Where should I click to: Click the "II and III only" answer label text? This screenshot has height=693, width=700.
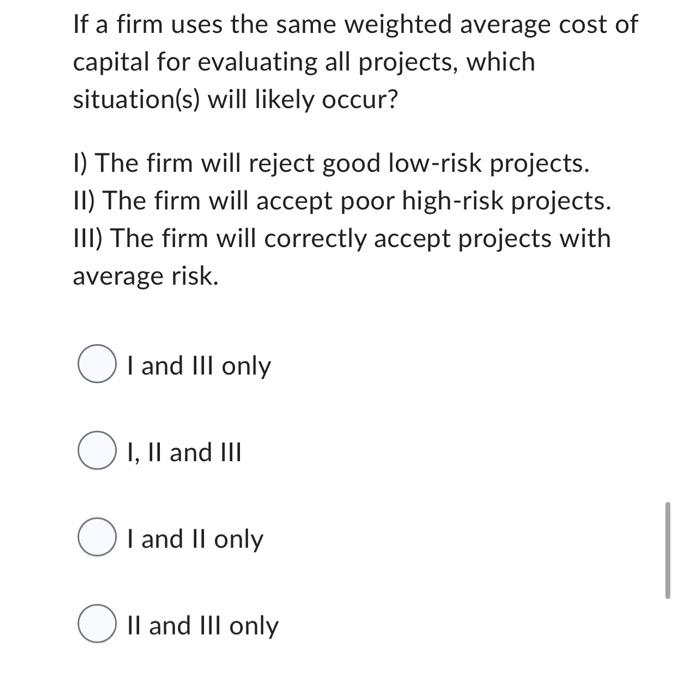click(x=203, y=626)
